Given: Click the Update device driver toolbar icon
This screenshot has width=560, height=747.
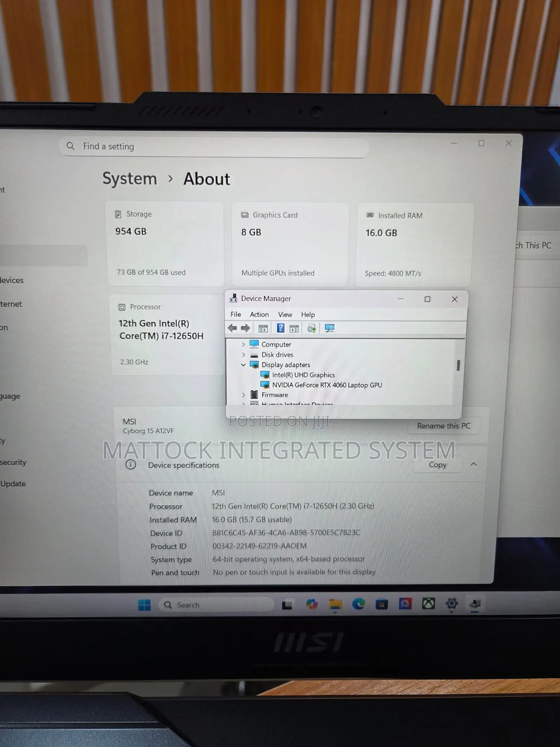Looking at the screenshot, I should [311, 328].
